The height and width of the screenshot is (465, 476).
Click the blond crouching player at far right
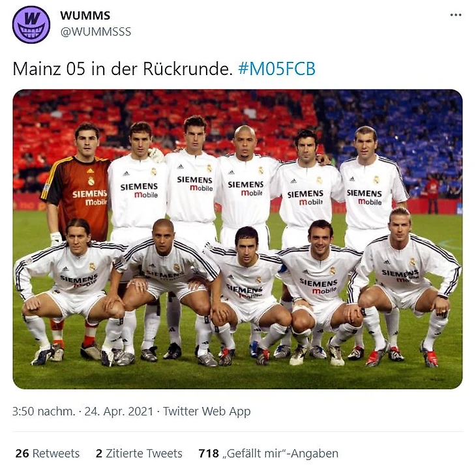point(406,282)
